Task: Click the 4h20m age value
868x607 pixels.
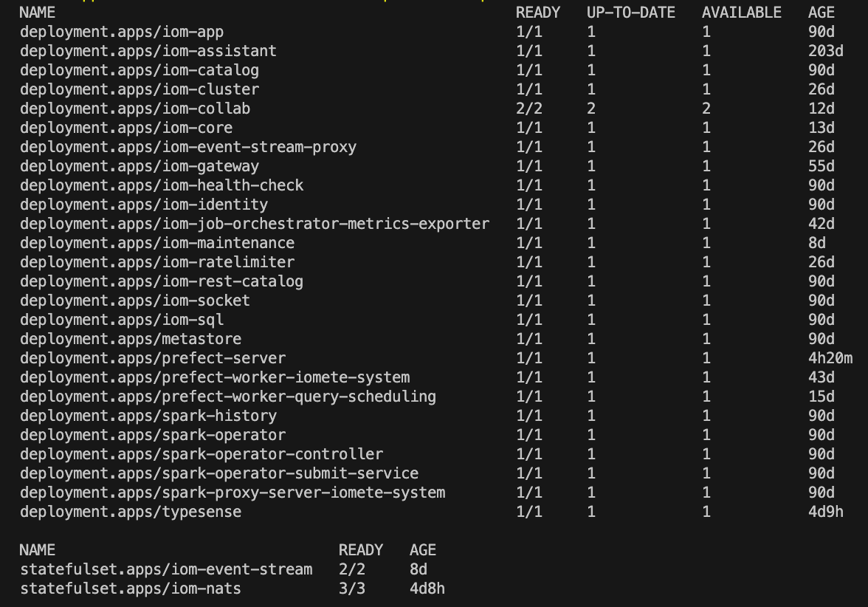Action: (x=830, y=358)
